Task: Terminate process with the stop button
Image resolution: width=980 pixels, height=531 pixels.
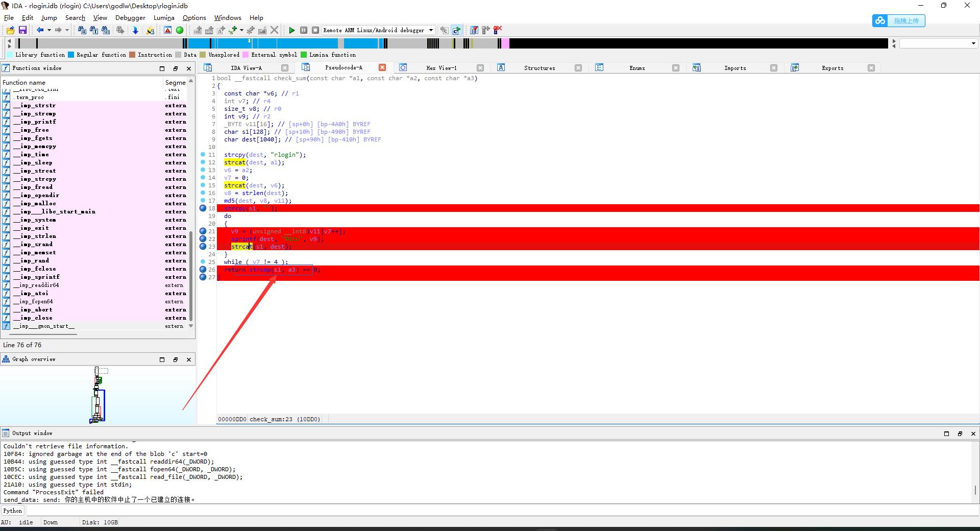Action: coord(315,31)
